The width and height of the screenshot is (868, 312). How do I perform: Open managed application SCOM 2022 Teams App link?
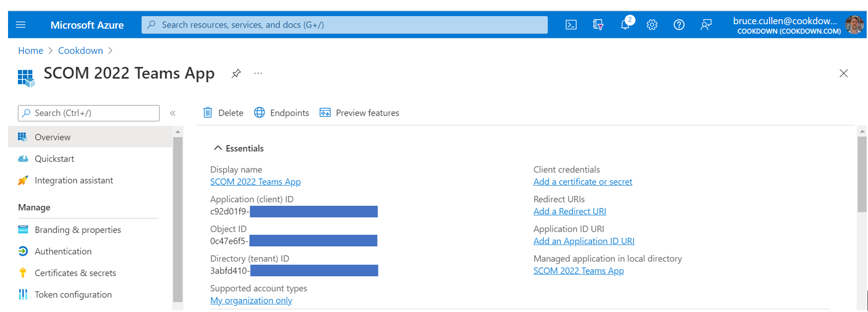578,270
